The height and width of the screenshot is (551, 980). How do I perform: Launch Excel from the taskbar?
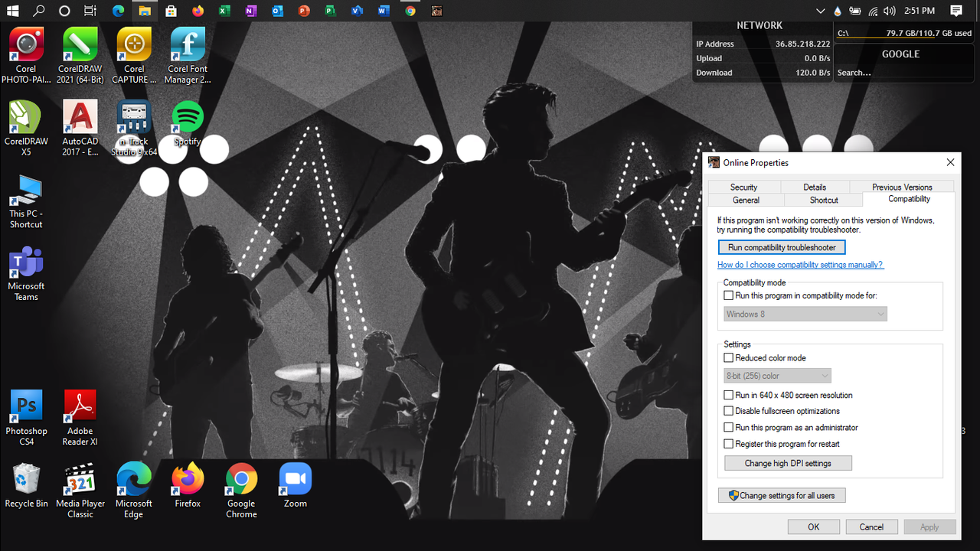coord(224,11)
